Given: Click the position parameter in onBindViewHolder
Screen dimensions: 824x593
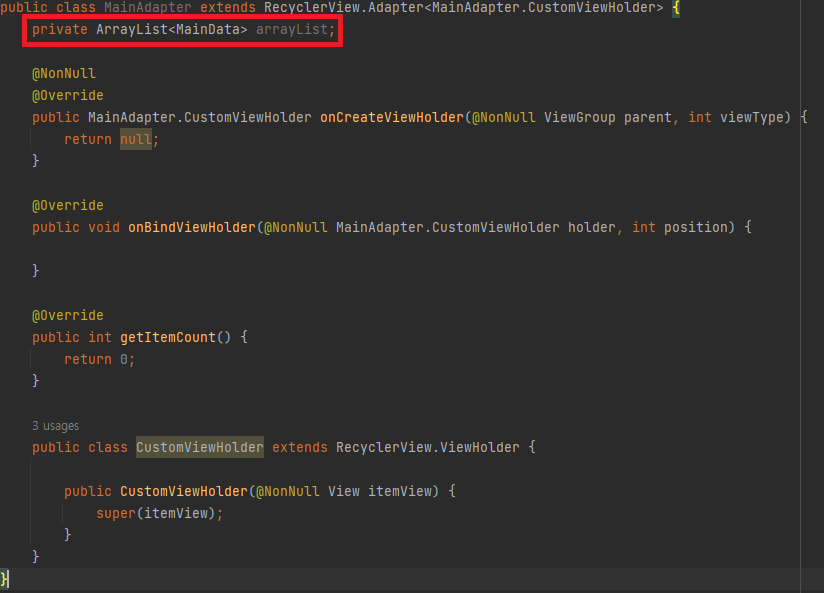Looking at the screenshot, I should coord(696,227).
